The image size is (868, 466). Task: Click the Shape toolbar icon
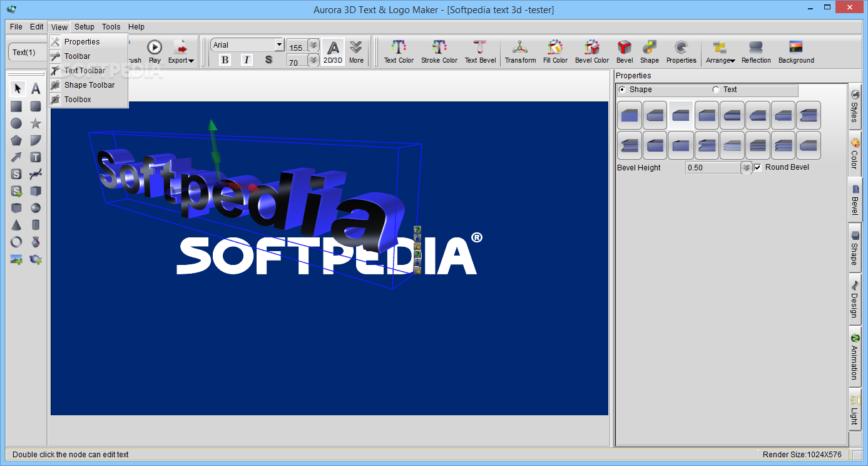click(x=650, y=51)
